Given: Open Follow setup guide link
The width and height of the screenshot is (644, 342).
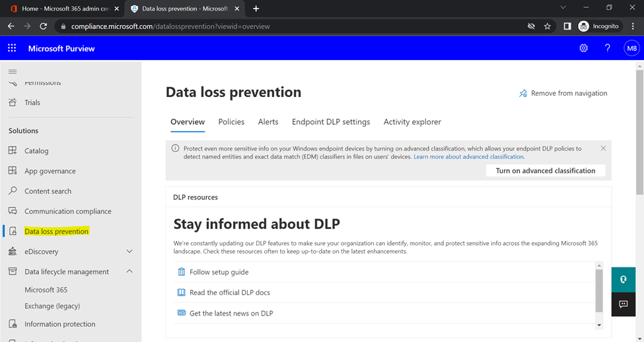Looking at the screenshot, I should [x=219, y=272].
